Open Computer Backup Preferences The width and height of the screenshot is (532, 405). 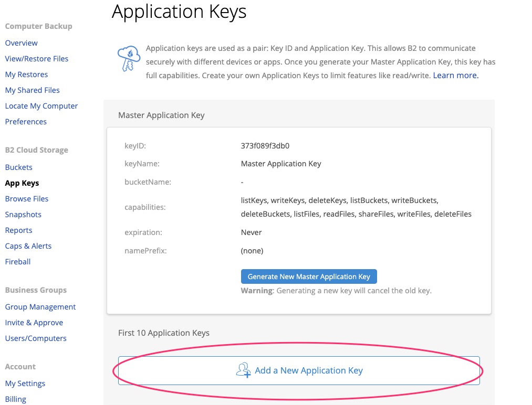[x=26, y=122]
